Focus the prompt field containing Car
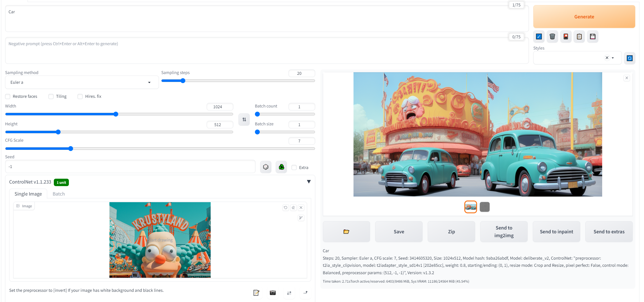 pyautogui.click(x=267, y=19)
